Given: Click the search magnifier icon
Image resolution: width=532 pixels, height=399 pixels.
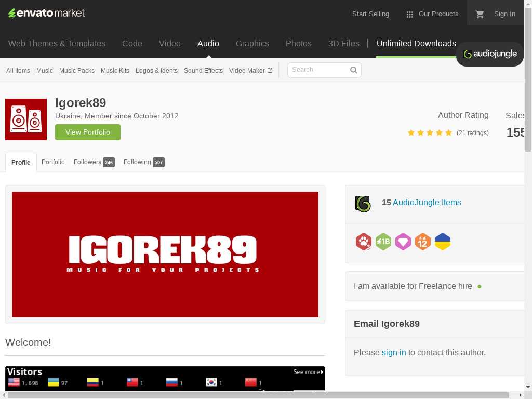Looking at the screenshot, I should pos(353,70).
